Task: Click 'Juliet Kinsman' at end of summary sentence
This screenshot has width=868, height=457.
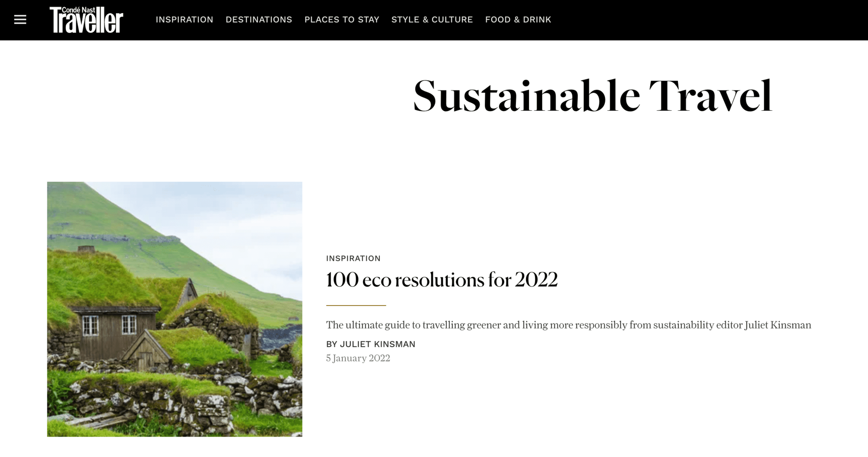Action: (778, 325)
